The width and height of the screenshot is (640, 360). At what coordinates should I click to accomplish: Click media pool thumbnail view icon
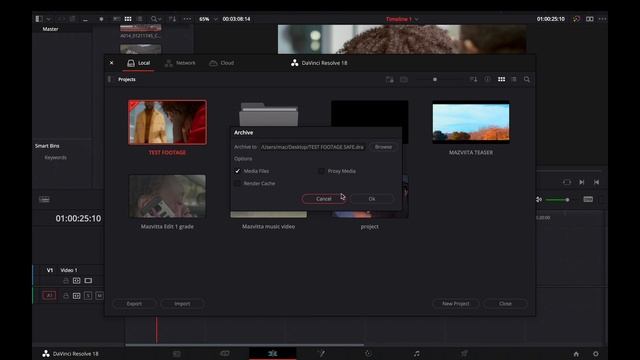[x=128, y=19]
